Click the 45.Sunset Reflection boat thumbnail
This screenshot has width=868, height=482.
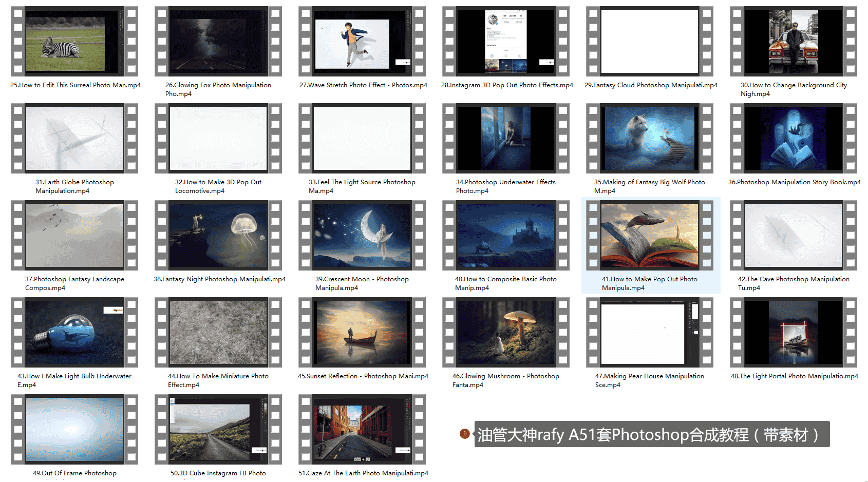[362, 332]
